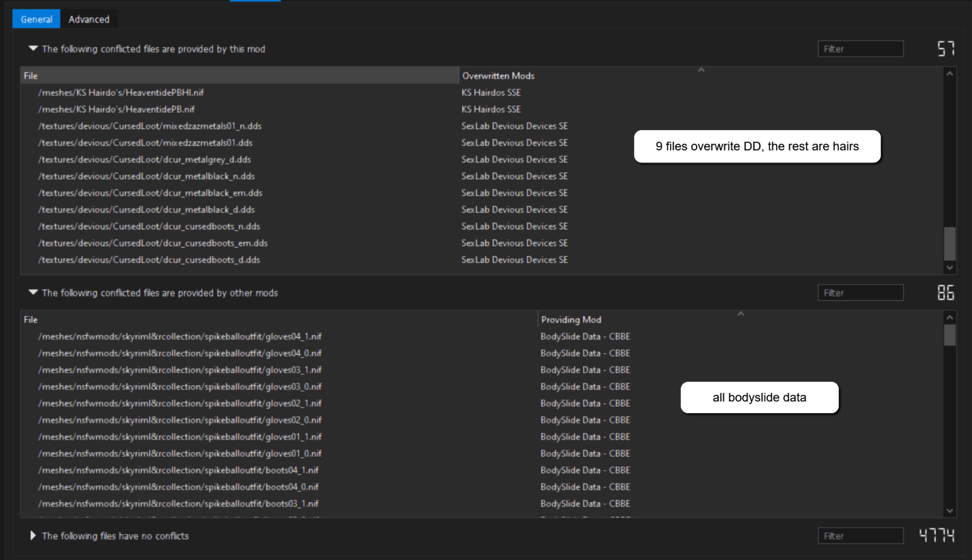Select gloves04_0.nif file row

pos(482,353)
